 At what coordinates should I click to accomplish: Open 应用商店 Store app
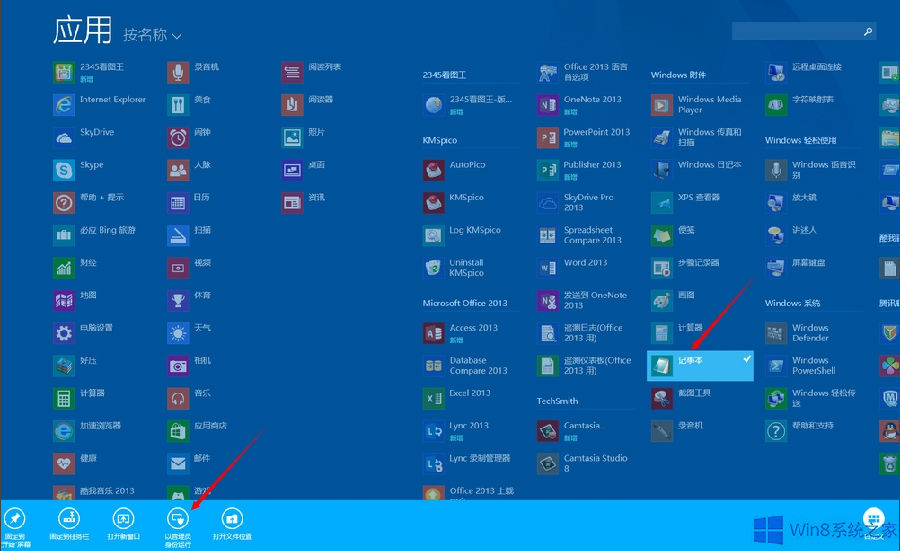(197, 430)
